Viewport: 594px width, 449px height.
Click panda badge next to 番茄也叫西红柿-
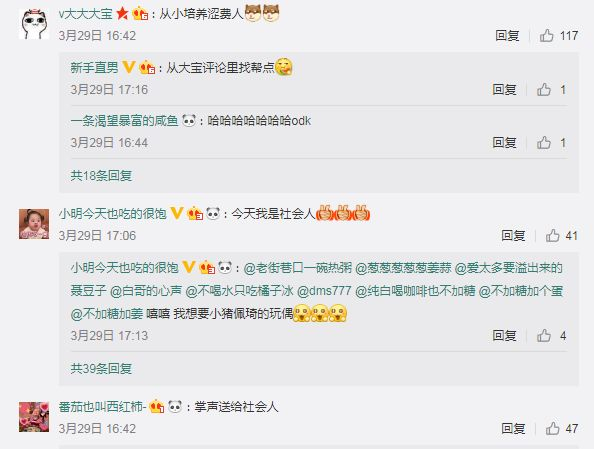[175, 407]
